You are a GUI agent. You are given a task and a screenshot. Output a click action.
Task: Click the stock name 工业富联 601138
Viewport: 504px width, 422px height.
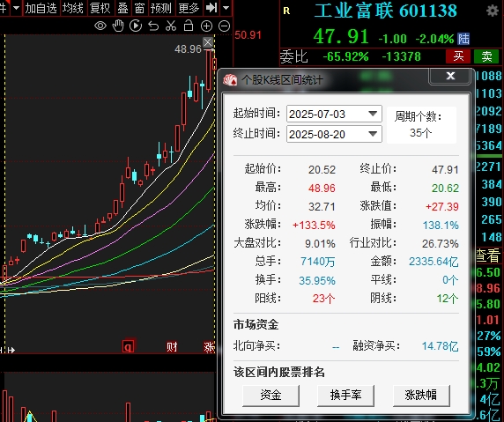click(385, 11)
